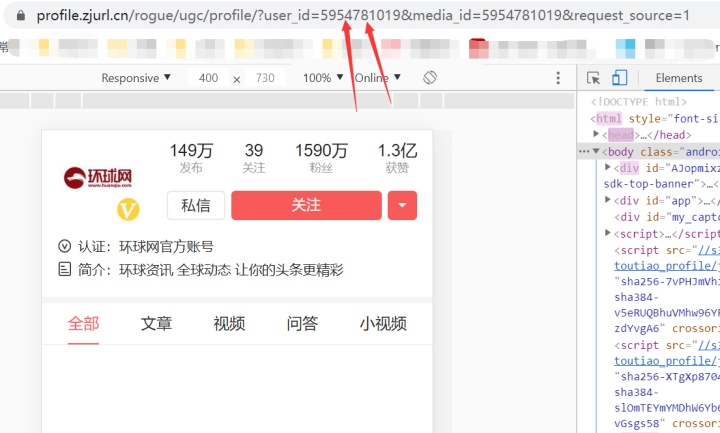Select the 问答 tab
Viewport: 720px width, 433px height.
click(302, 324)
